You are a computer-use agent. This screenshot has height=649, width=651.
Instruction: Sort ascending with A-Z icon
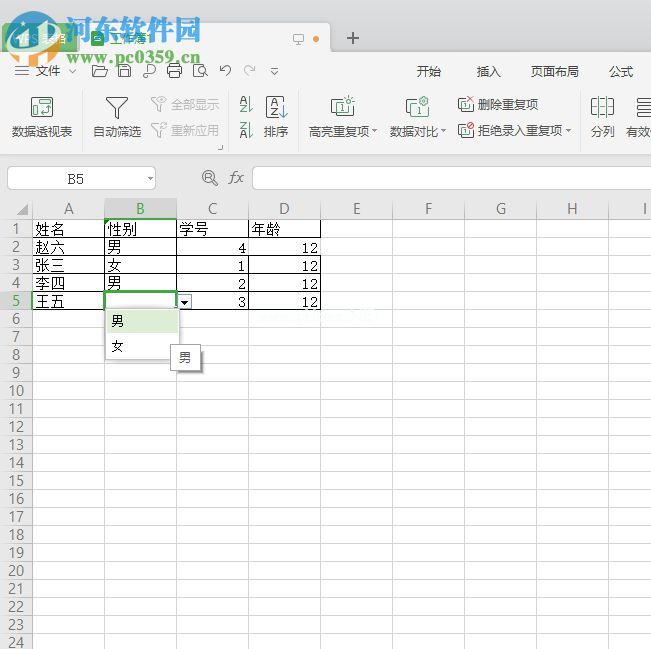pos(246,104)
